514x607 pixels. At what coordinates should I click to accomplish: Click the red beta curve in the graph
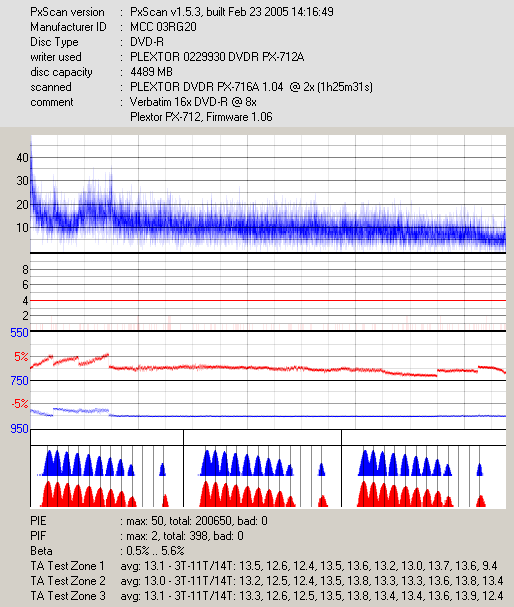(268, 368)
